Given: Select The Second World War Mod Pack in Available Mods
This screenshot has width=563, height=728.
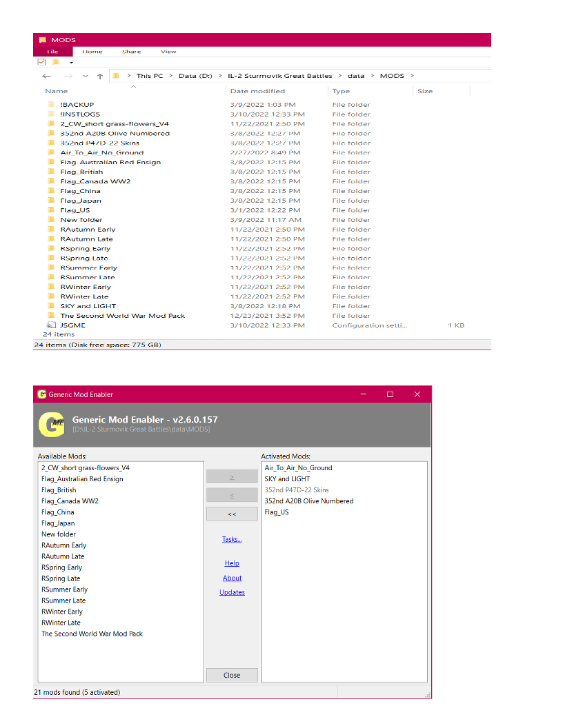Looking at the screenshot, I should (92, 634).
